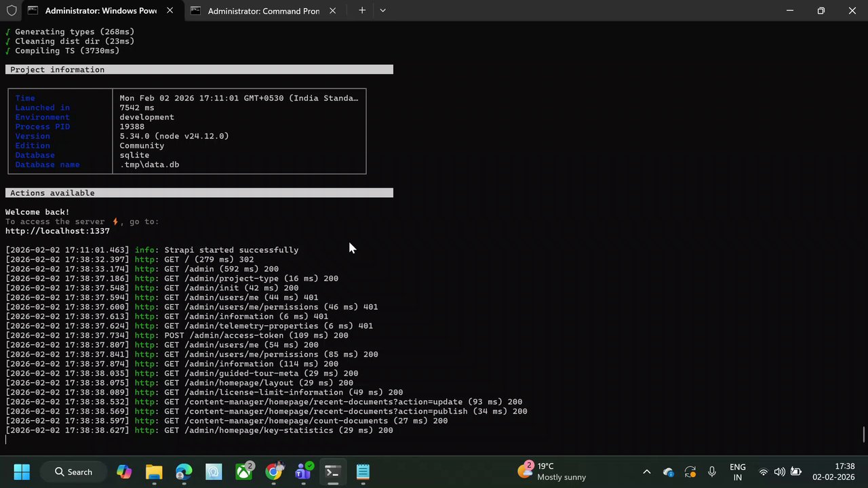
Task: Restore down the terminal window
Action: [x=821, y=11]
